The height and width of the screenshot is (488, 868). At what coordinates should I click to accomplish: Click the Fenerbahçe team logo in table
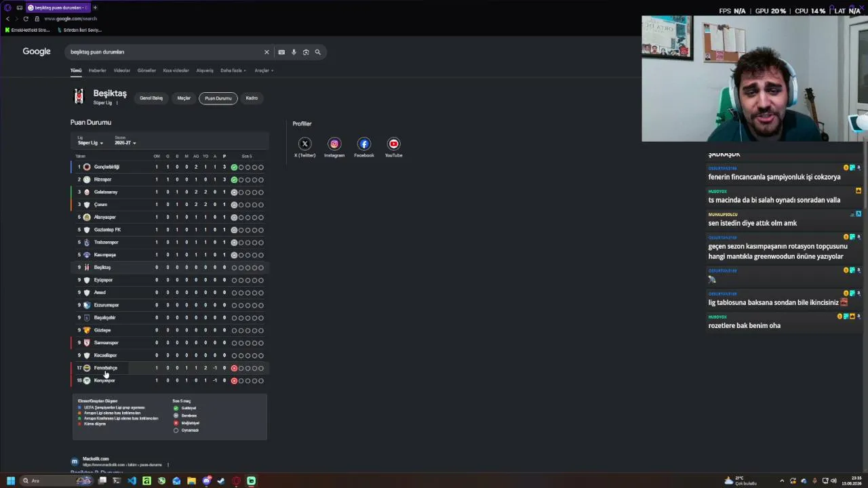click(x=87, y=368)
